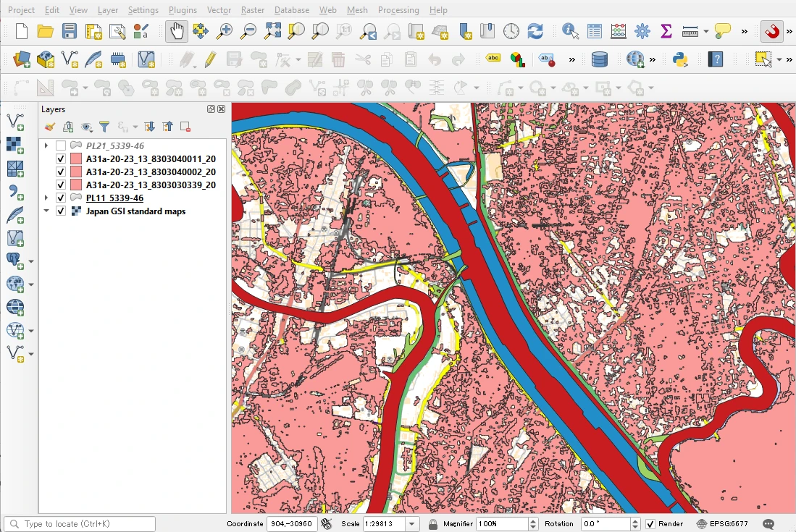Screen dimensions: 796x532
Task: Open the Field Calculator
Action: point(618,32)
